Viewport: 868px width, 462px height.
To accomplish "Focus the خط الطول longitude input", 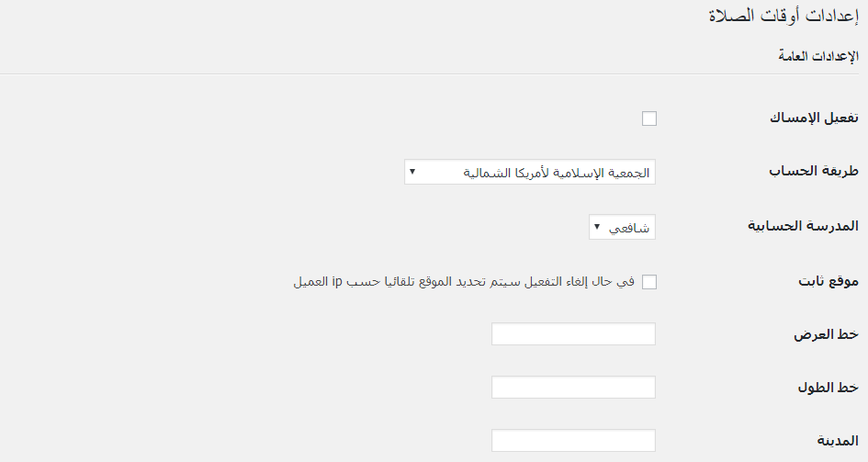I will click(574, 388).
